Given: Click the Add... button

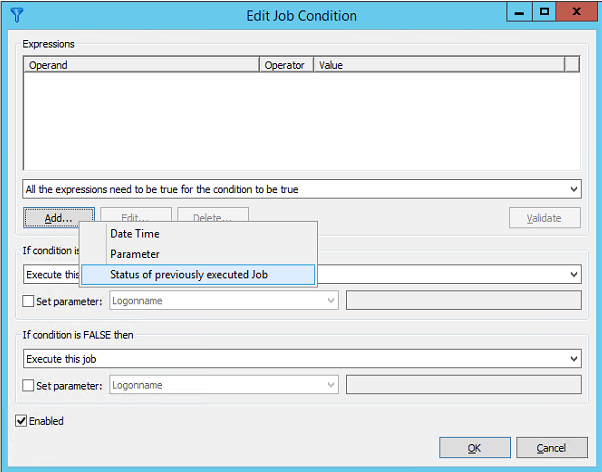Looking at the screenshot, I should [x=59, y=218].
